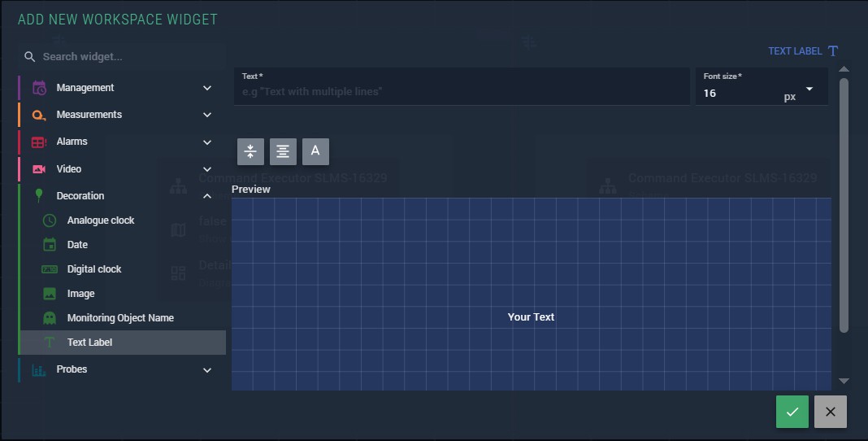Open the font size unit dropdown
Screen dimensions: 868x441
(809, 90)
